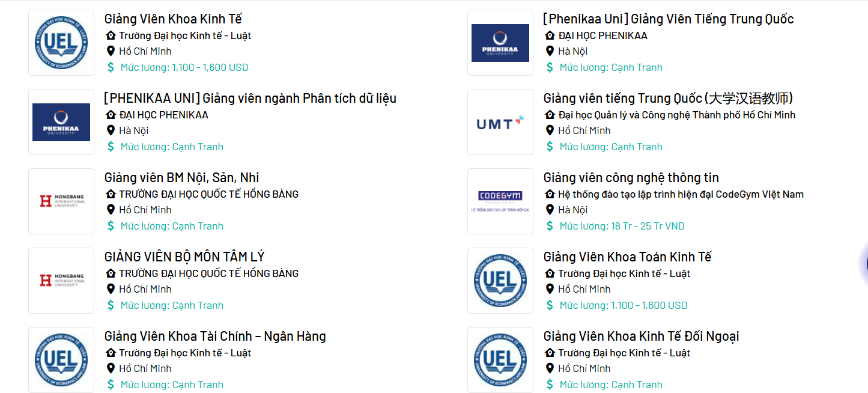
Task: Click Hong Bang logo beside BM Nội, Sản, Nhi
Action: click(x=61, y=201)
